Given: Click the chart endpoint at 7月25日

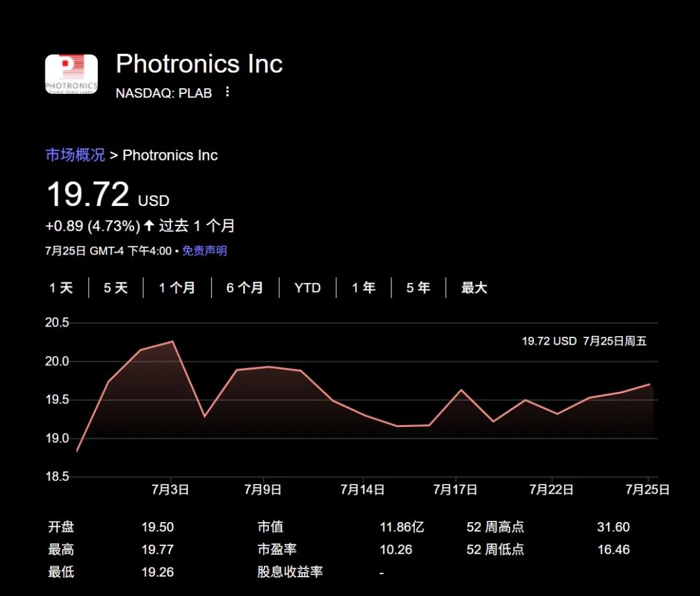Looking at the screenshot, I should point(649,384).
